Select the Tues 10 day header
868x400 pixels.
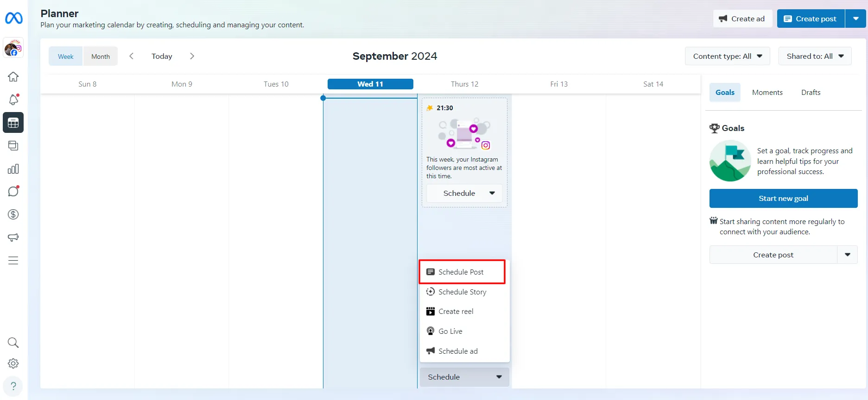pos(276,84)
